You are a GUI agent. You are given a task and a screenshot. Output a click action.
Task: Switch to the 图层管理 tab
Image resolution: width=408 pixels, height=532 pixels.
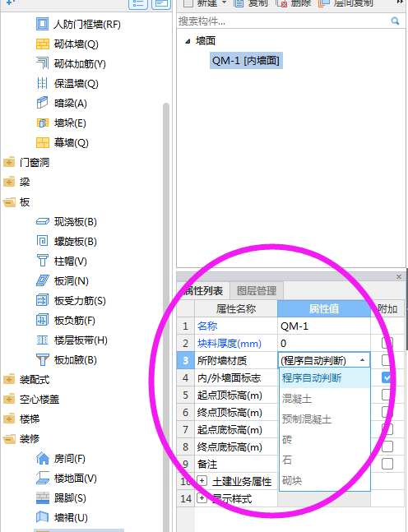tap(257, 291)
